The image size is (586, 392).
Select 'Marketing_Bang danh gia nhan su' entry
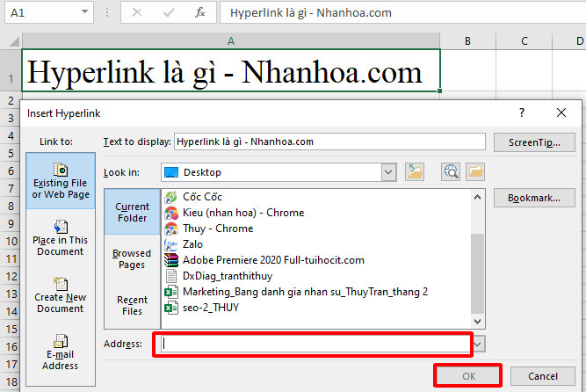tap(305, 292)
